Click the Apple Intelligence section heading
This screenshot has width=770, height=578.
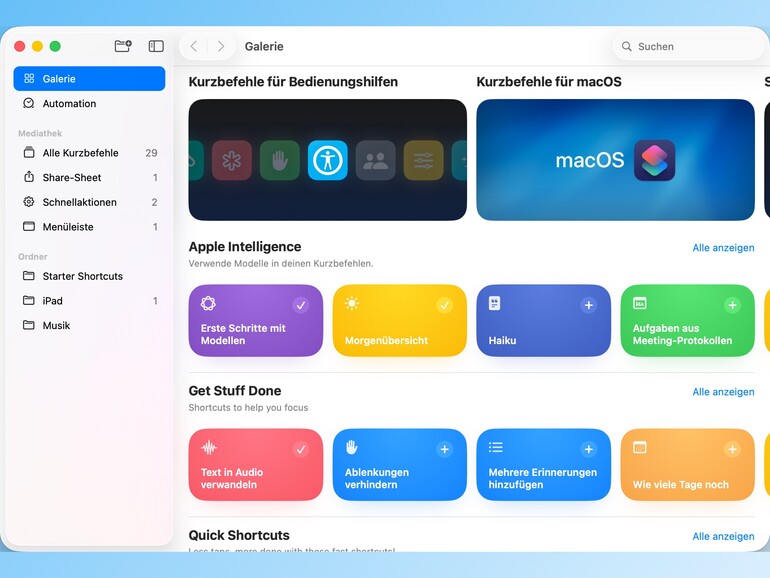click(x=245, y=247)
